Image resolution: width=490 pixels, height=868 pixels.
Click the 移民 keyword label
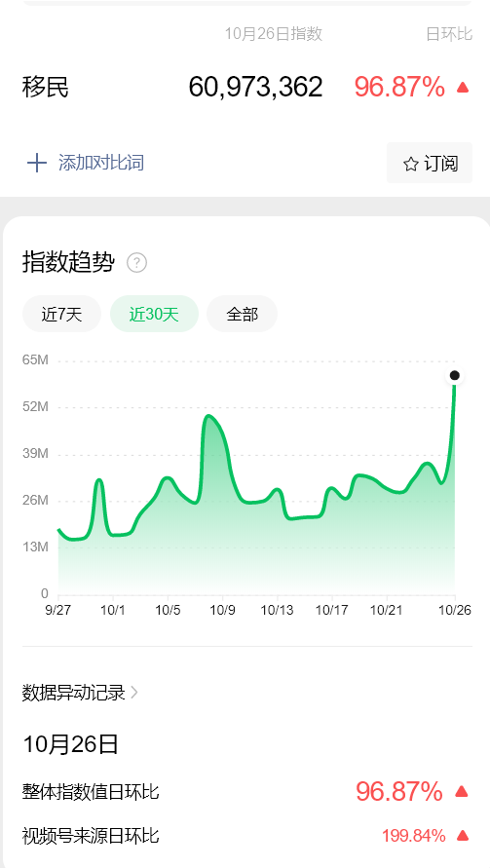(46, 88)
